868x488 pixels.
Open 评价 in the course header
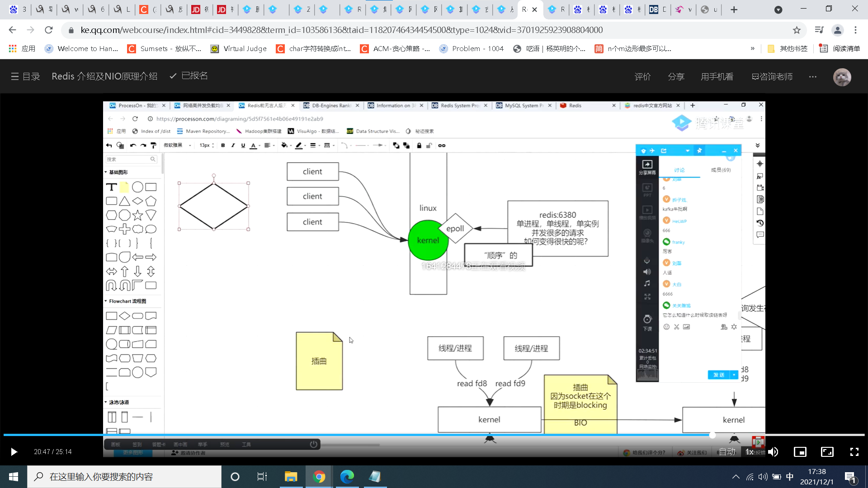click(x=642, y=77)
